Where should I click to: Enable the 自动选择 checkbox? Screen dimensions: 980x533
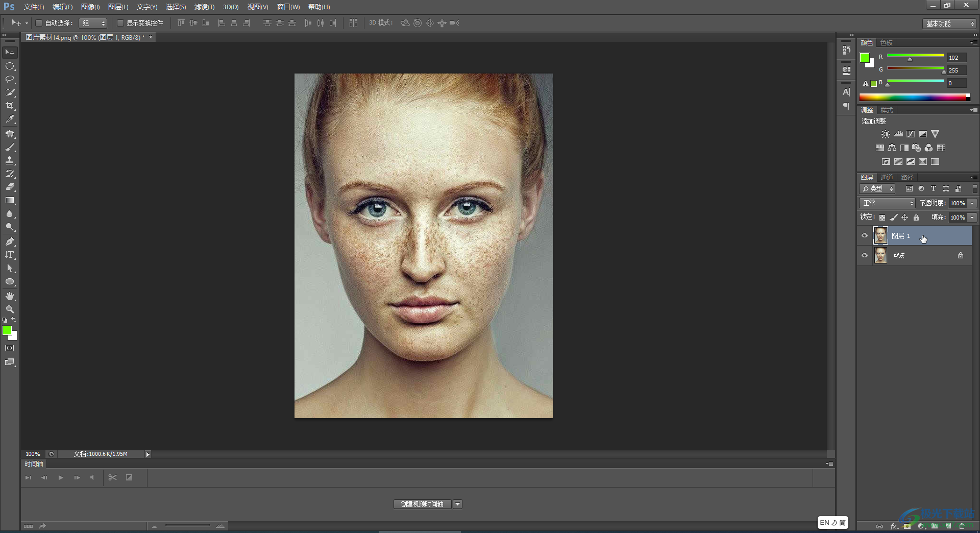39,23
